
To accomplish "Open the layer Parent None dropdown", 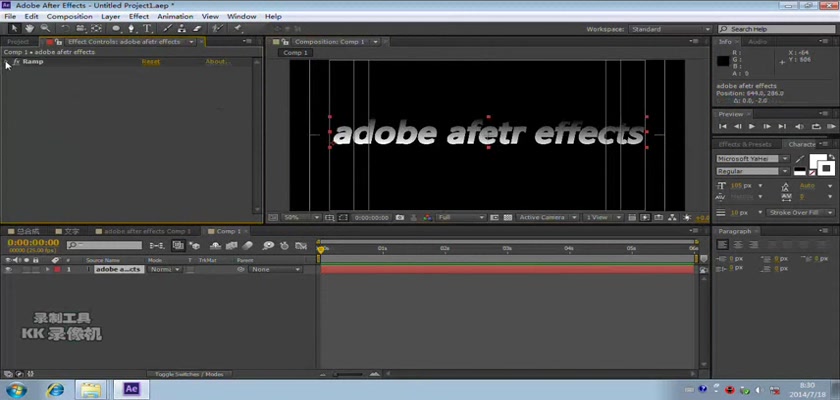I will [275, 270].
